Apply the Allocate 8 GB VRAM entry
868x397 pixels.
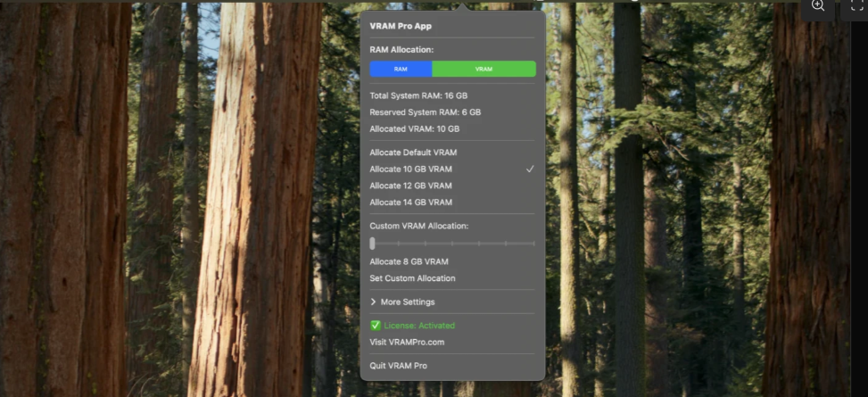(409, 261)
